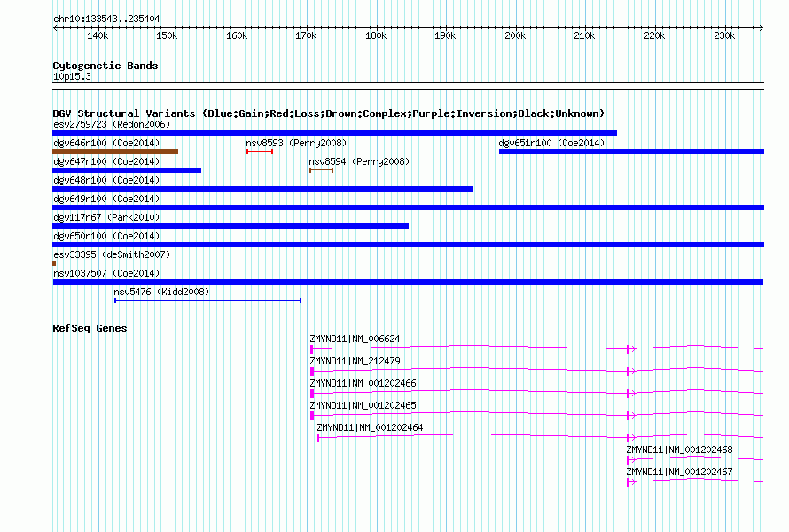Click the nsv8593 (Perry2008) red loss marker
This screenshot has width=789, height=532.
click(260, 152)
